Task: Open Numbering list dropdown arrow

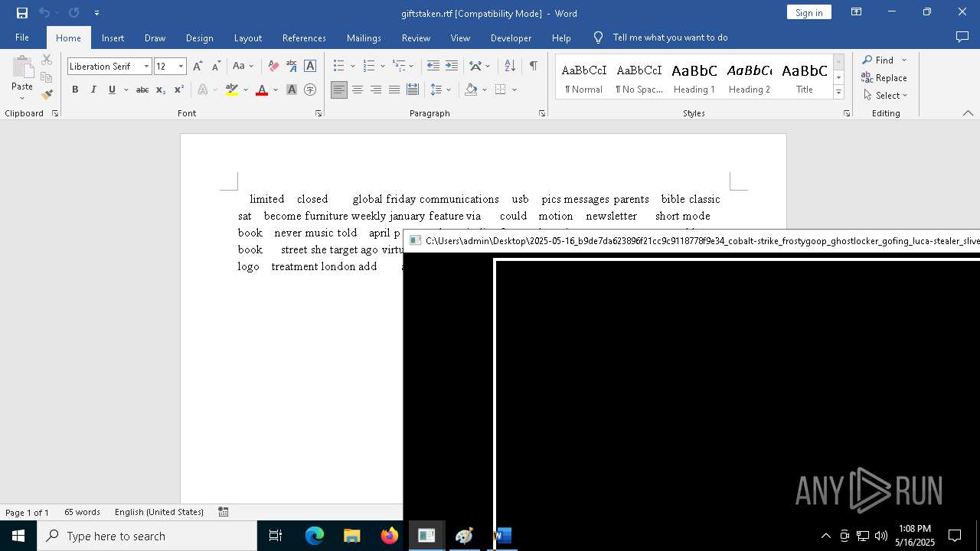Action: [383, 67]
